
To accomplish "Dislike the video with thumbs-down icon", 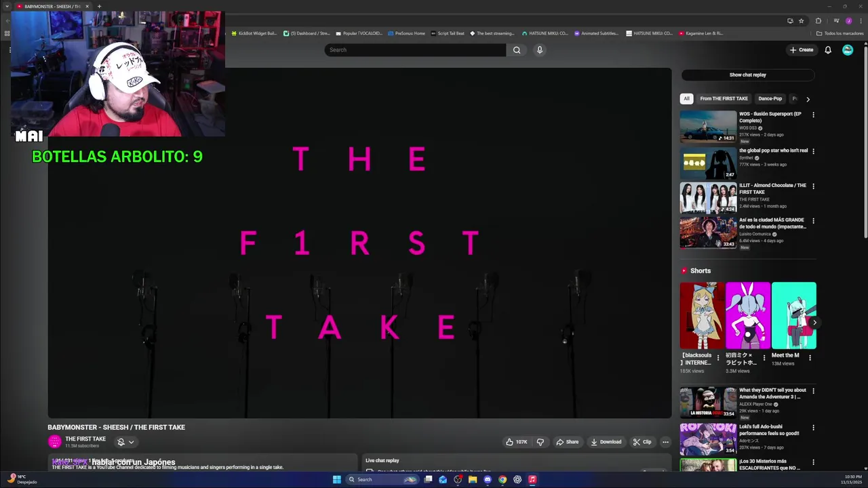I will tap(540, 442).
